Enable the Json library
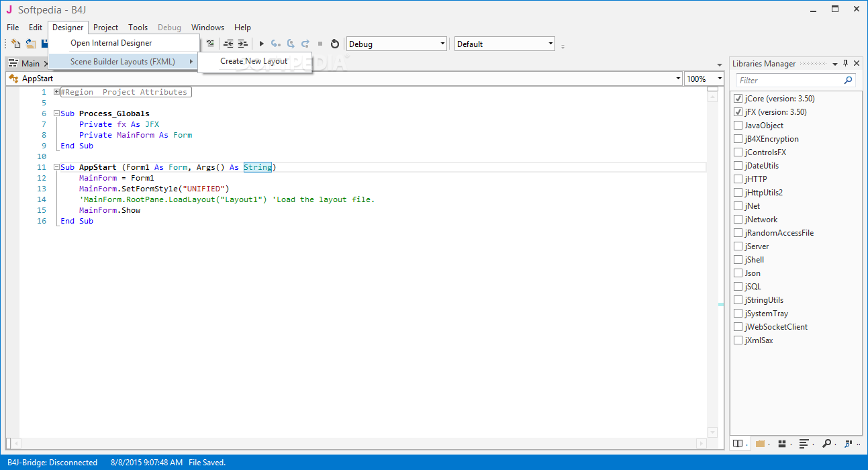This screenshot has width=868, height=470. click(738, 273)
